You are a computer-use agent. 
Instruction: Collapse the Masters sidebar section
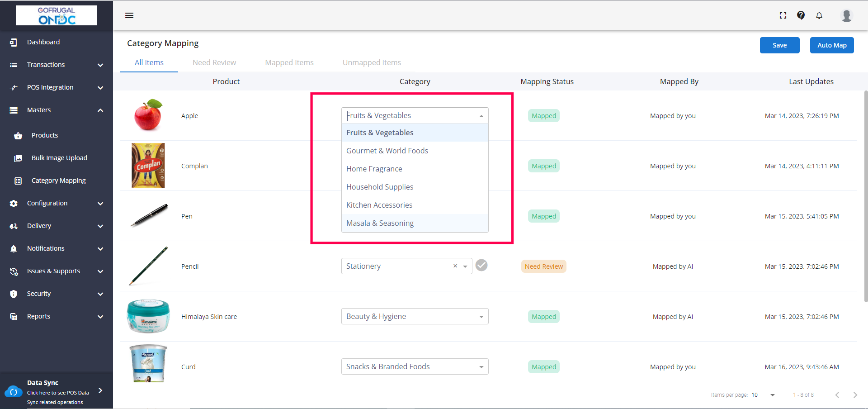(100, 110)
